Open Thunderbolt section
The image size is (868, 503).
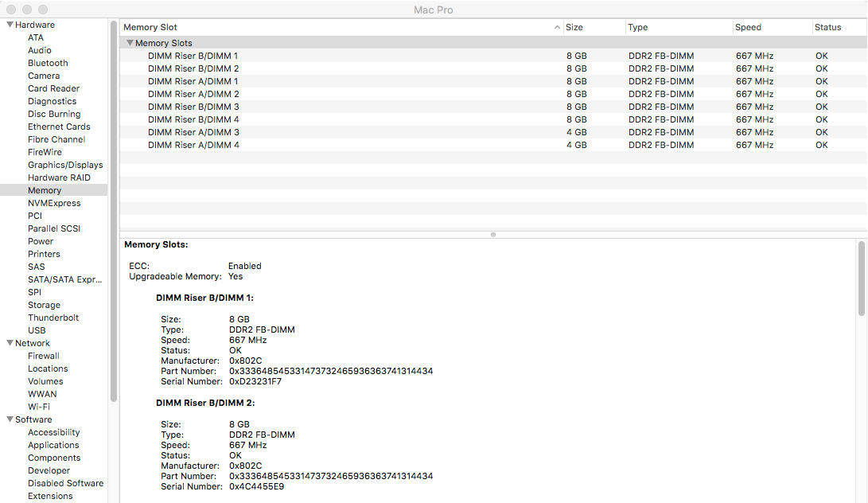point(53,318)
